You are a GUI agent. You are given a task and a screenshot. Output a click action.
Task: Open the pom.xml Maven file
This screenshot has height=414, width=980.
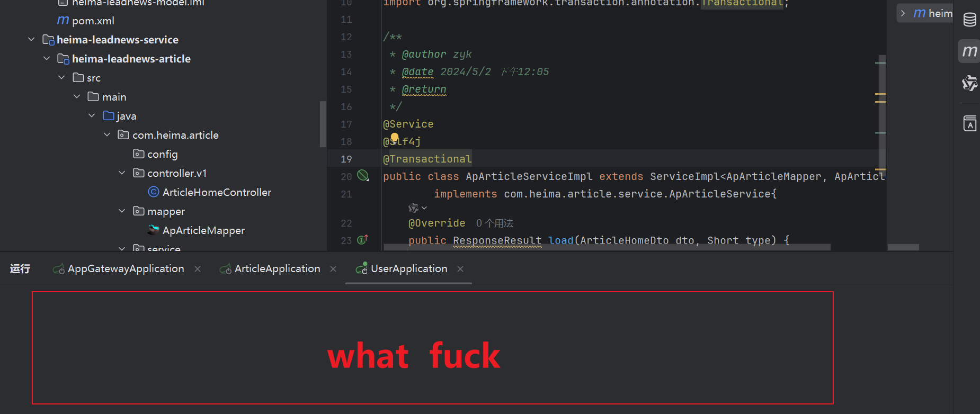click(x=86, y=21)
